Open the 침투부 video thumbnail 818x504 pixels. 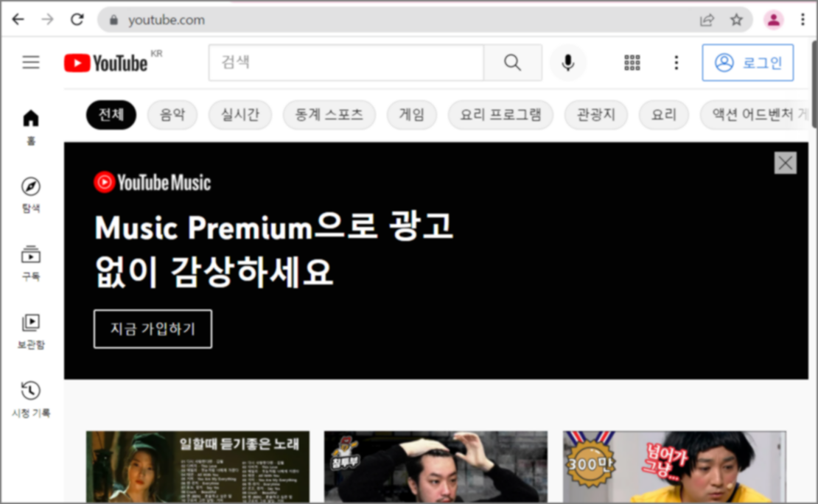click(x=436, y=467)
